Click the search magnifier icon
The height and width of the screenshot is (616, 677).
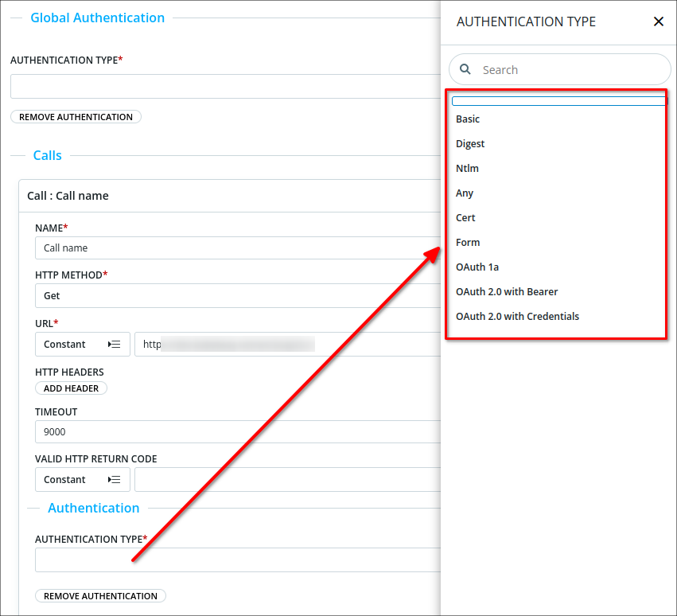tap(465, 69)
